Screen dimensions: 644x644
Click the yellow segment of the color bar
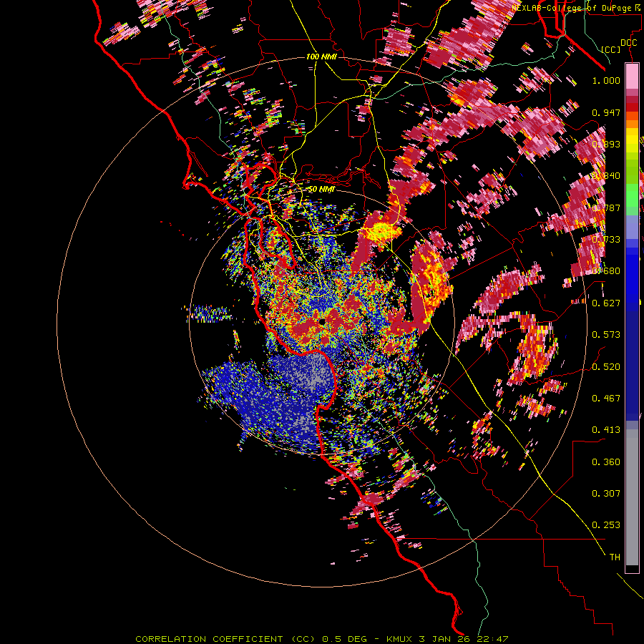(632, 140)
